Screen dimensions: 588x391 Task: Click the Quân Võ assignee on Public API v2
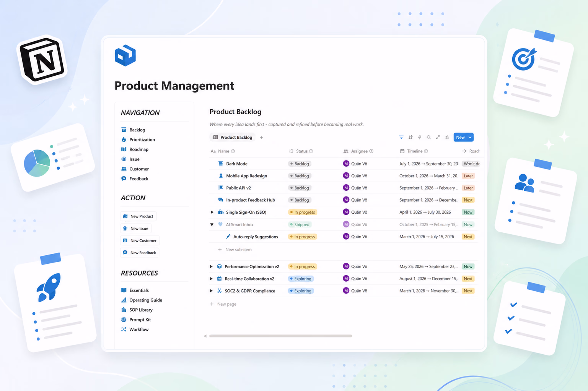[x=355, y=188]
